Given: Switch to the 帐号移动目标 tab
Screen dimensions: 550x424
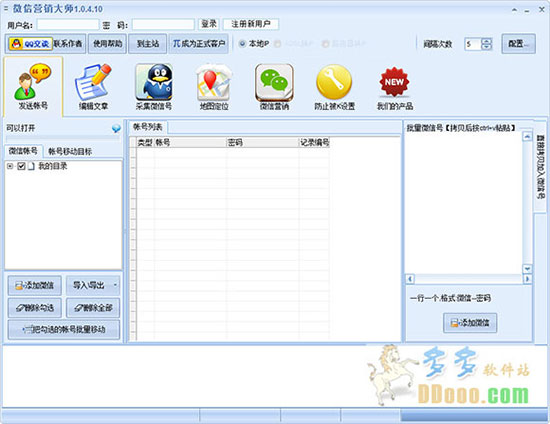Looking at the screenshot, I should pyautogui.click(x=70, y=152).
